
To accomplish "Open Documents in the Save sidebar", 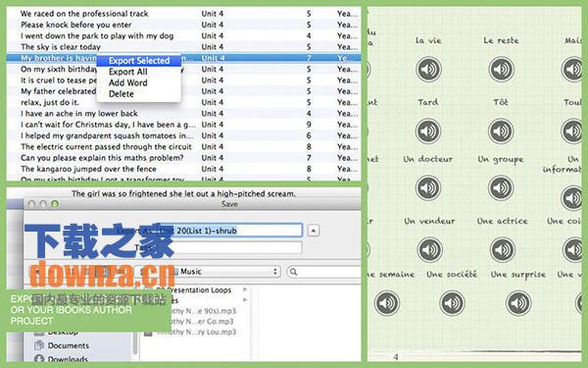I will click(69, 345).
